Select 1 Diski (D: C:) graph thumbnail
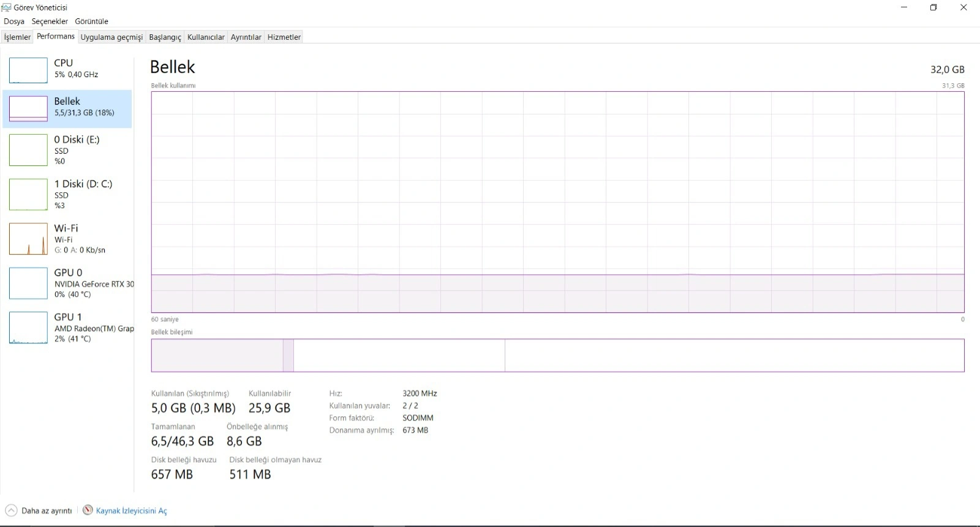The height and width of the screenshot is (527, 980). pos(28,194)
